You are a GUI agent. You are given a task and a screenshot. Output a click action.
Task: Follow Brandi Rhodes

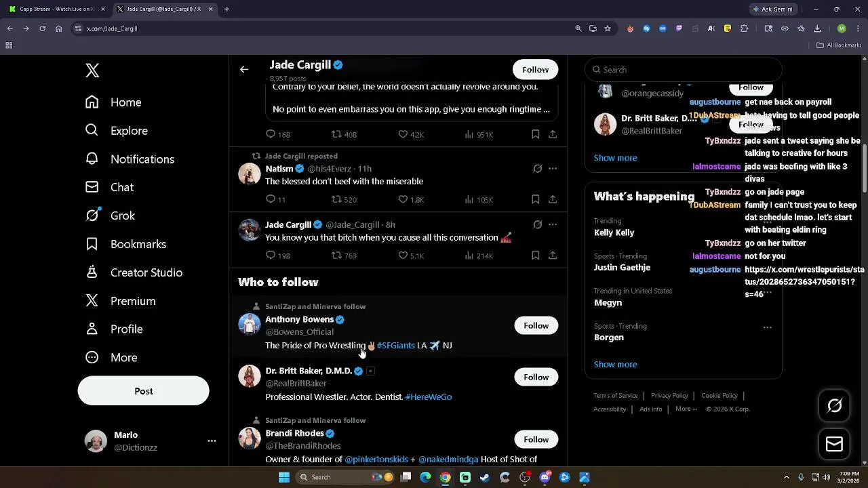click(x=536, y=439)
